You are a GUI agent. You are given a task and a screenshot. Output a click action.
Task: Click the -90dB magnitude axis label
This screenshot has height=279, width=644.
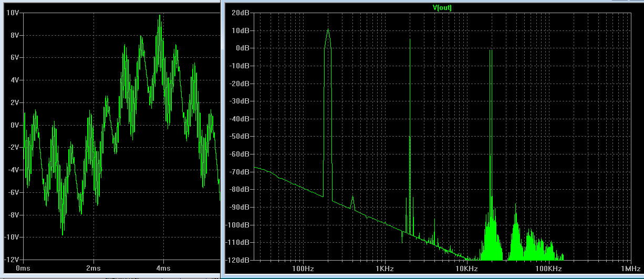coord(240,208)
